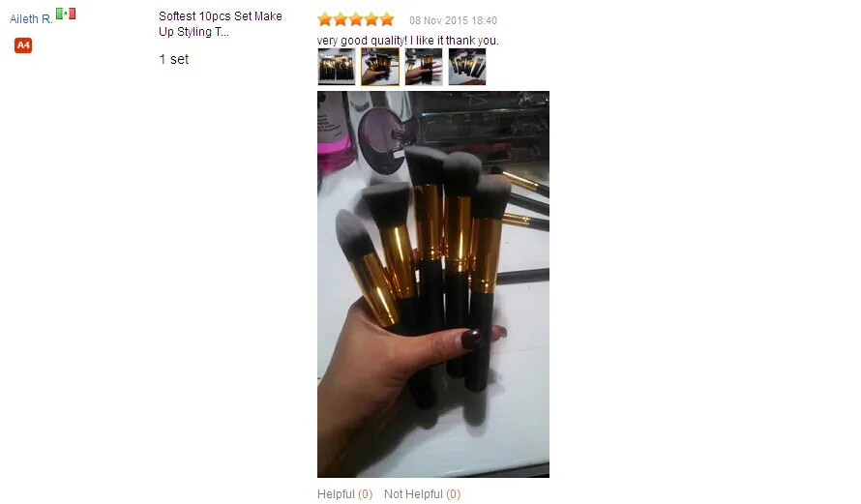Select the fourth review photo thumbnail
The width and height of the screenshot is (861, 504).
pos(466,67)
